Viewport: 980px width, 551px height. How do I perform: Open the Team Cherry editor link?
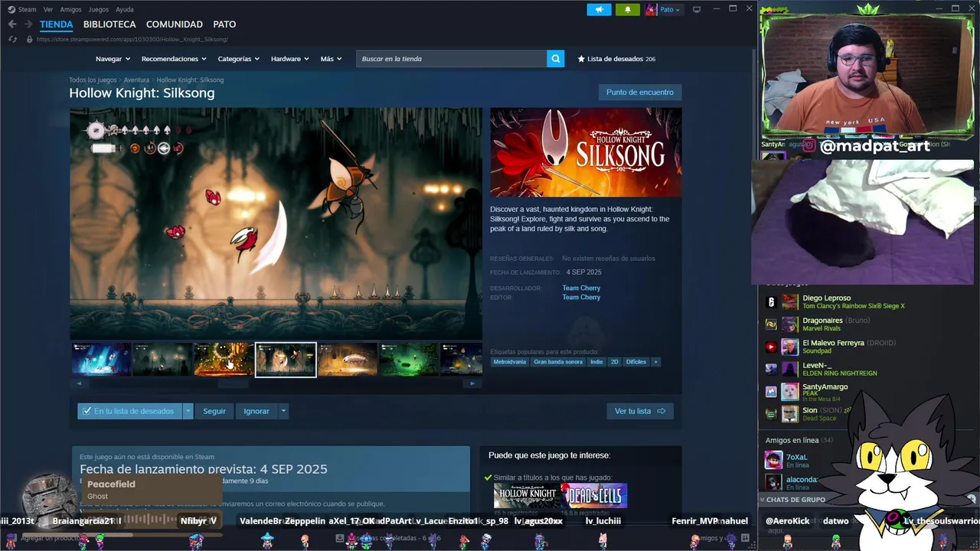(581, 298)
